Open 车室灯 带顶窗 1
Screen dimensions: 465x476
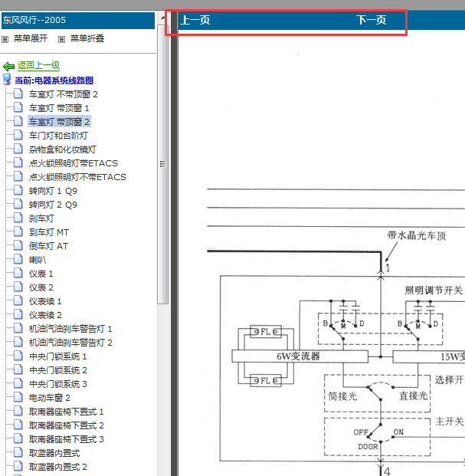tap(59, 108)
